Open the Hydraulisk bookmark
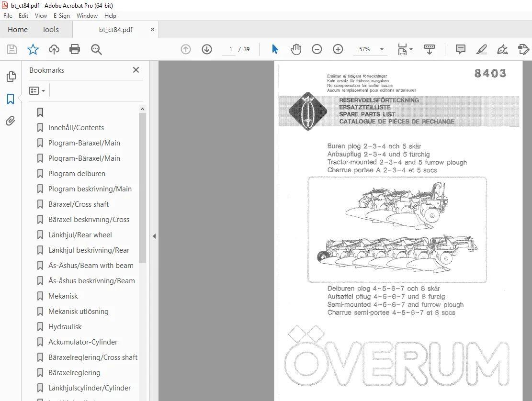This screenshot has width=532, height=401. [65, 327]
